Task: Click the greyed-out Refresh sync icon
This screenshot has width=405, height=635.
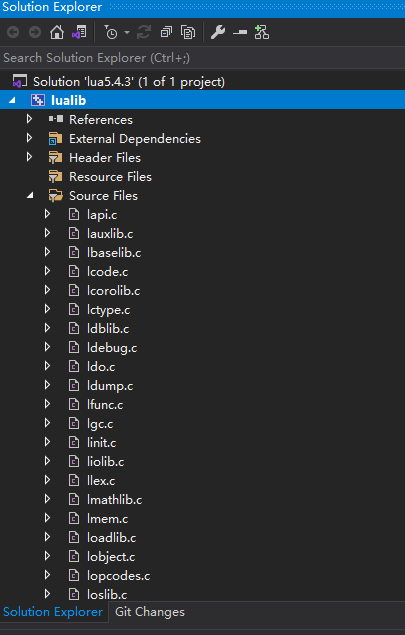Action: [143, 32]
